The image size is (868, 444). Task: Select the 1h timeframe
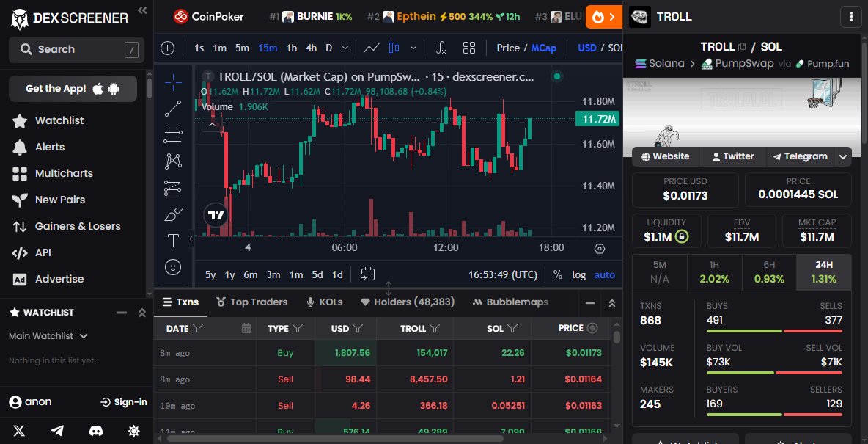pyautogui.click(x=292, y=48)
